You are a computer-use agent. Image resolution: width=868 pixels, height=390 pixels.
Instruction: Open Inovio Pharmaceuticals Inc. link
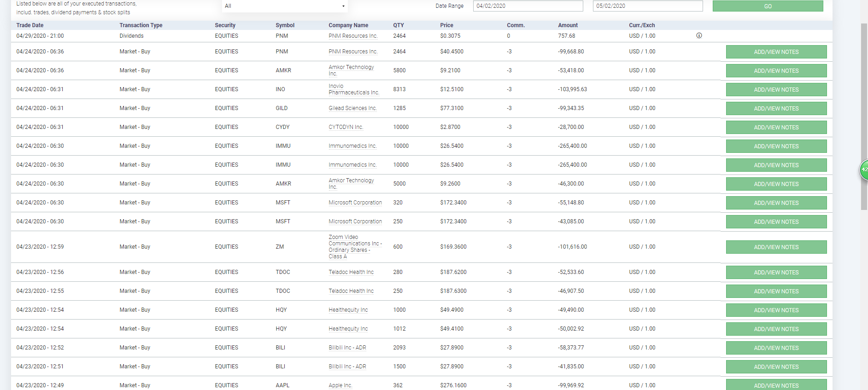point(354,89)
